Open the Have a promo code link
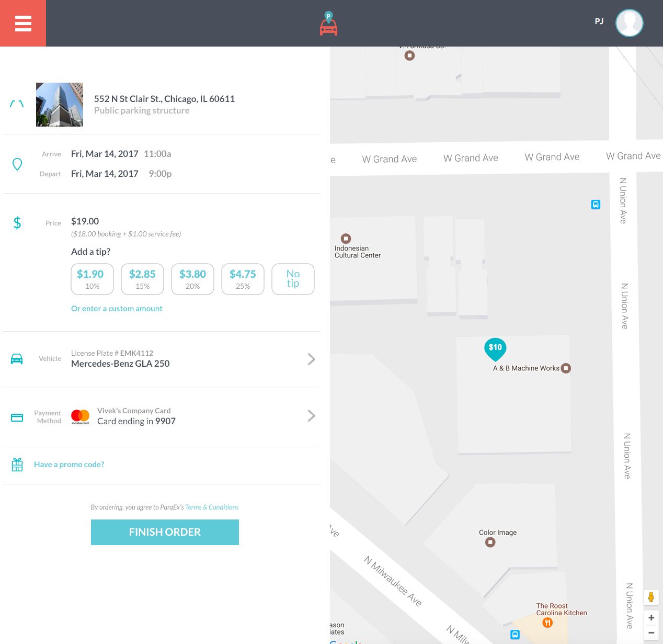 coord(69,465)
